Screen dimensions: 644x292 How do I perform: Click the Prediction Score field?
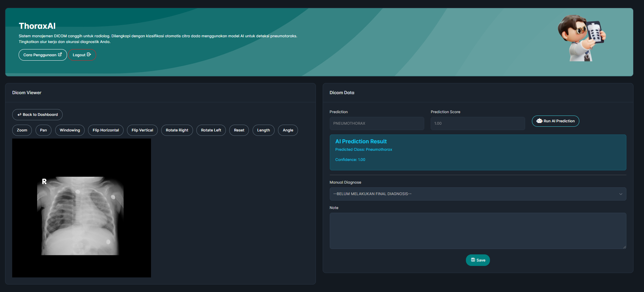pos(477,123)
